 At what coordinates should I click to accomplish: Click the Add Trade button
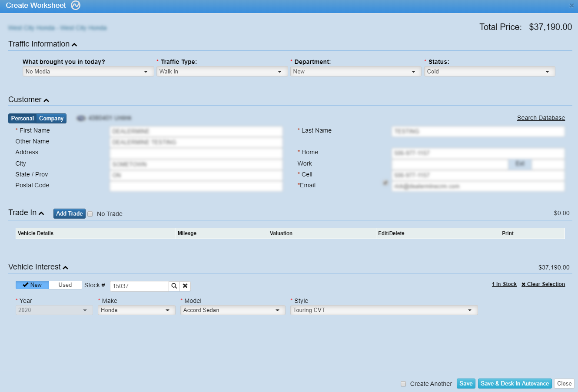(x=70, y=214)
